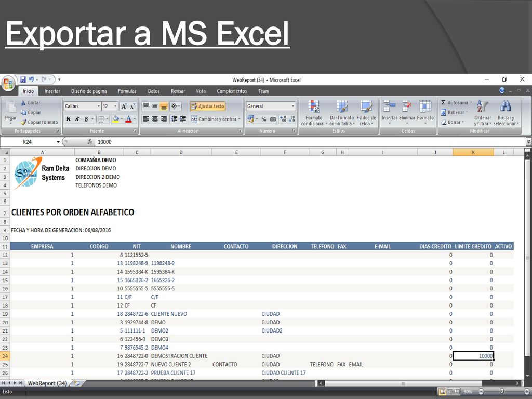Toggle Ajustar texto wrap text
532x399 pixels.
coord(208,106)
